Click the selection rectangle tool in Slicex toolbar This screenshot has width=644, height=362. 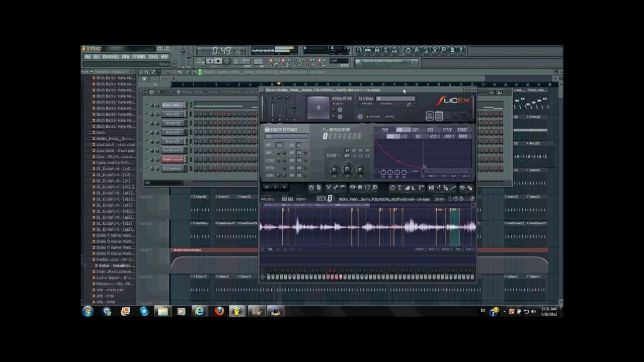(x=367, y=188)
